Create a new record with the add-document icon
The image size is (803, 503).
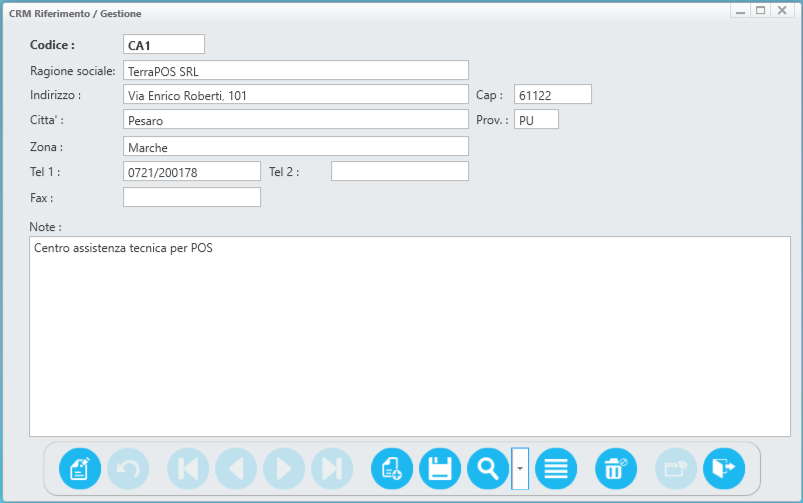pos(392,468)
